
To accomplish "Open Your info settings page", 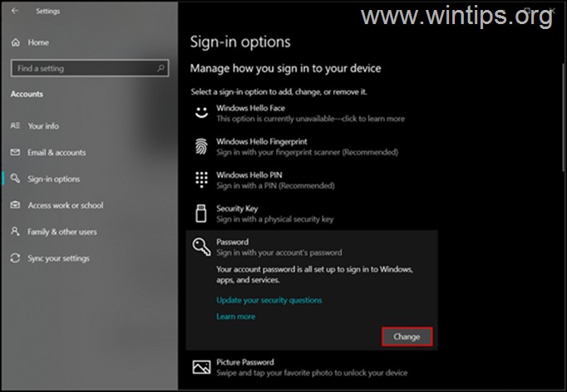I will point(43,126).
